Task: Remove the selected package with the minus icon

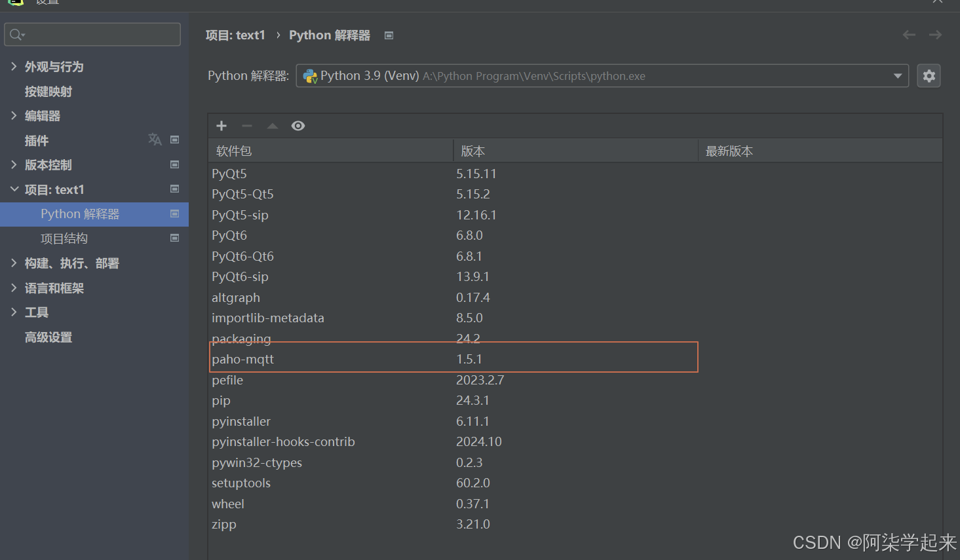Action: 246,125
